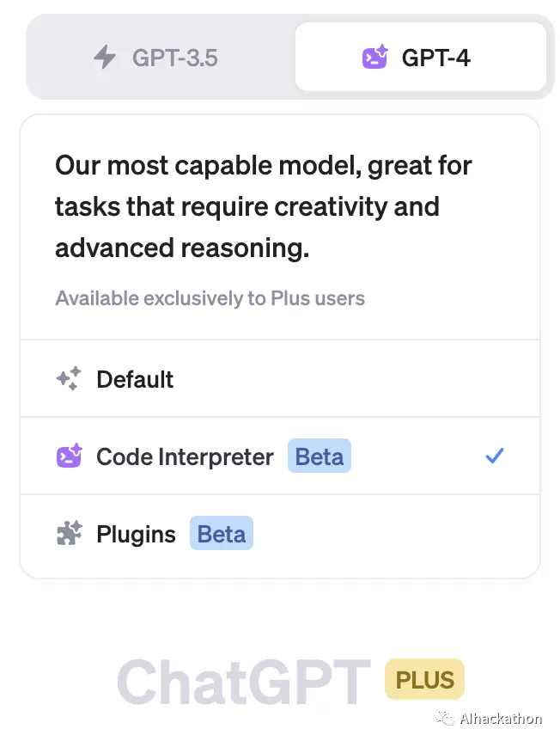The height and width of the screenshot is (741, 560).
Task: Click the blue checkmark on Code Interpreter
Action: [x=495, y=456]
